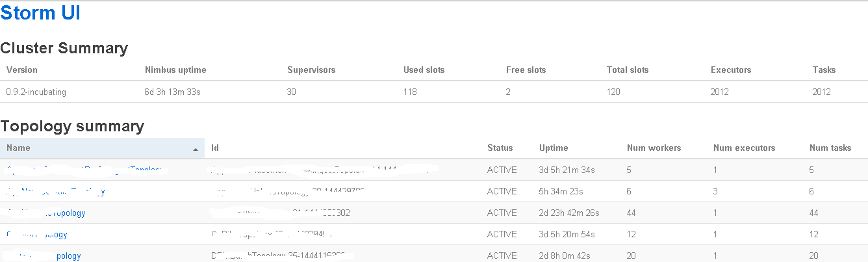The height and width of the screenshot is (262, 868).
Task: Click the Nimbus uptime column header
Action: 175,70
